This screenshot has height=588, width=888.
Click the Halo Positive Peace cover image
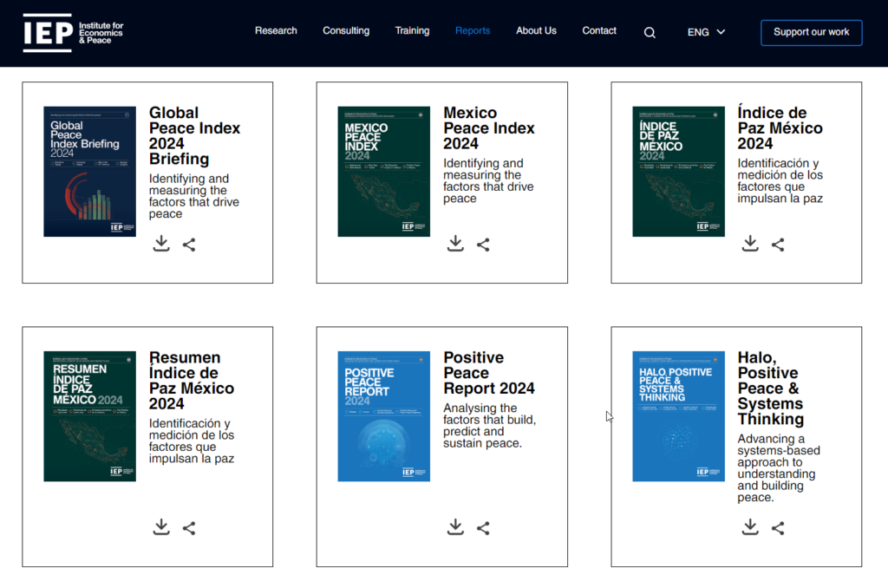678,416
